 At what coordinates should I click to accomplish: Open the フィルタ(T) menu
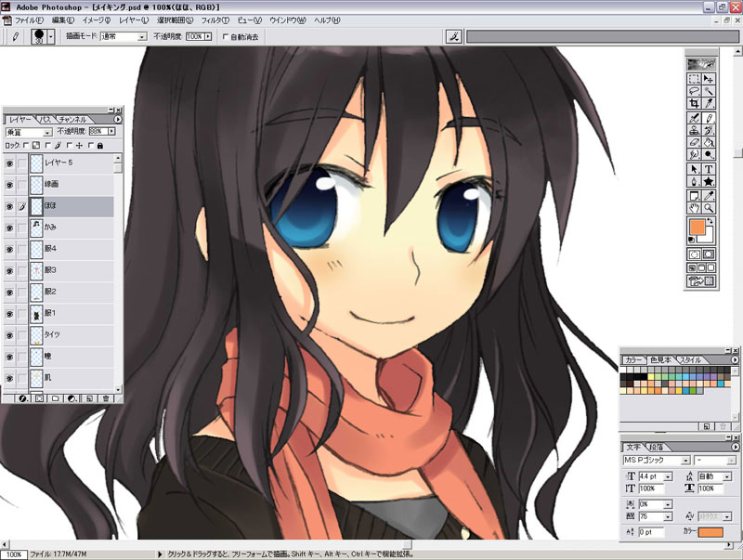pos(215,20)
